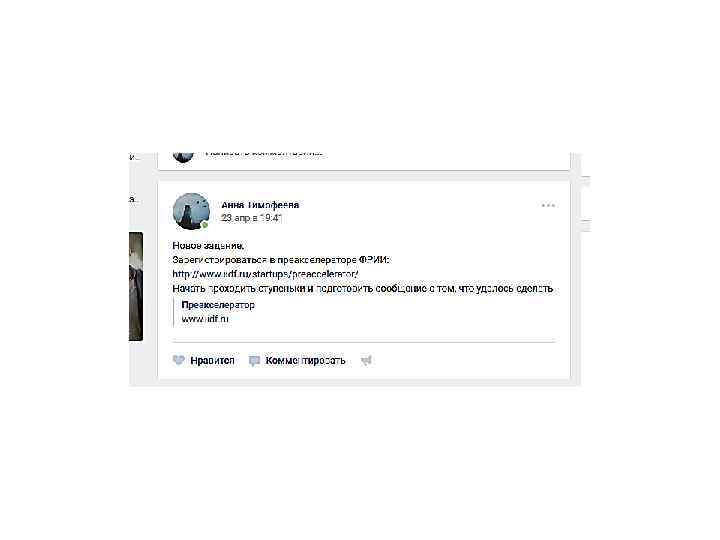Viewport: 720px width, 540px height.
Task: Click the online status green dot
Action: 205,225
